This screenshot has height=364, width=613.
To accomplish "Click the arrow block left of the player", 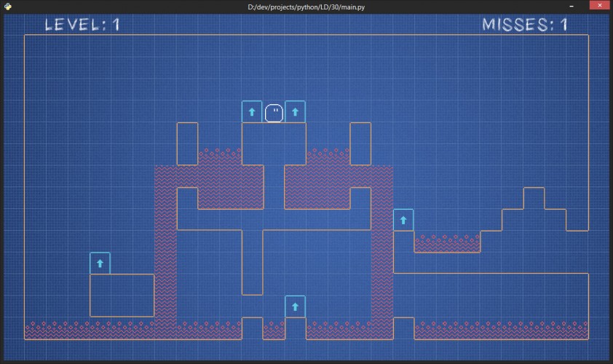I will tap(252, 112).
